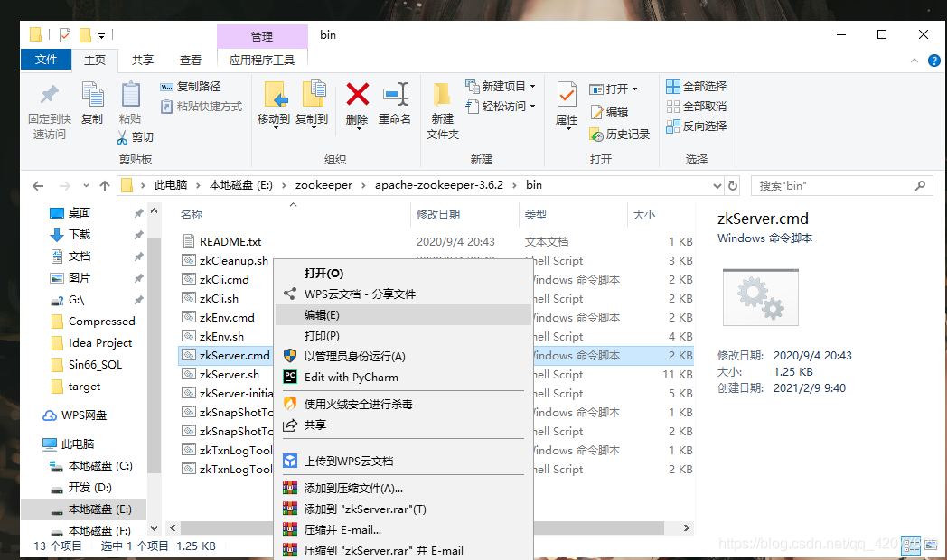
Task: Choose Edit (E) in context menu
Action: [x=403, y=315]
